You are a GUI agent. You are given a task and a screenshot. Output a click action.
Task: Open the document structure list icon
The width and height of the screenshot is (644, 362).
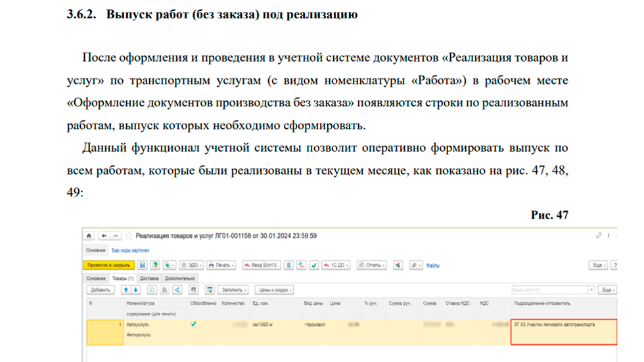[288, 265]
